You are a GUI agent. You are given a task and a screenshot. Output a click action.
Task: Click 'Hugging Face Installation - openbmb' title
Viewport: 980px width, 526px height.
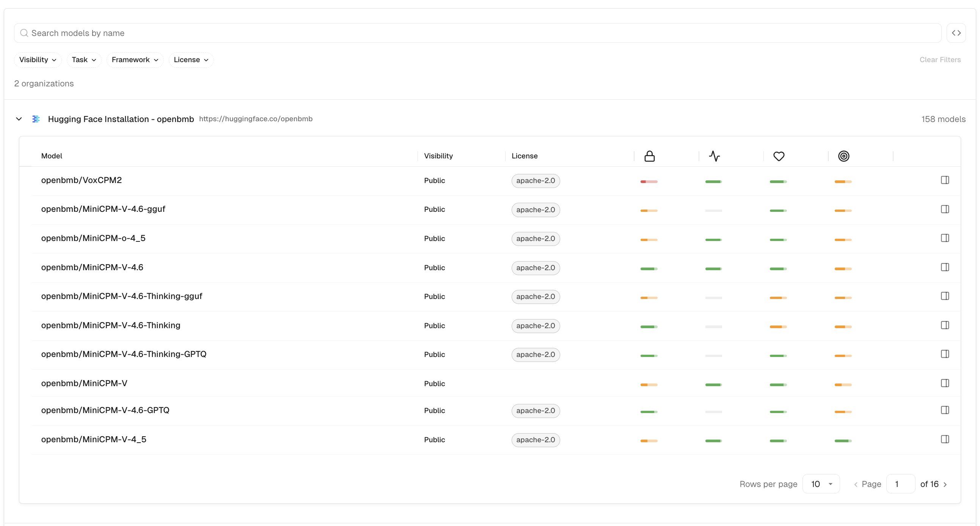(121, 119)
